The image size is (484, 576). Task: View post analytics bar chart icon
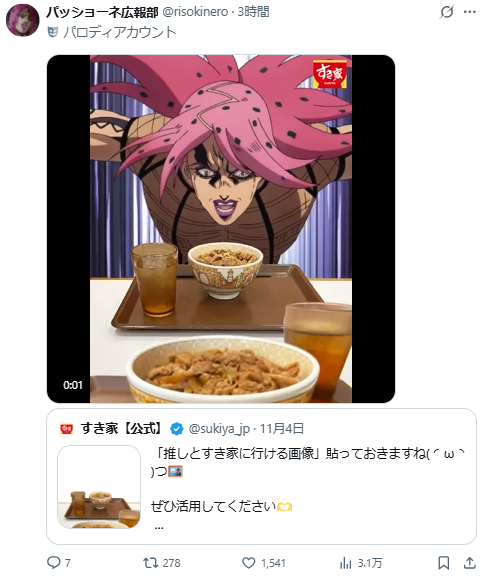[346, 562]
